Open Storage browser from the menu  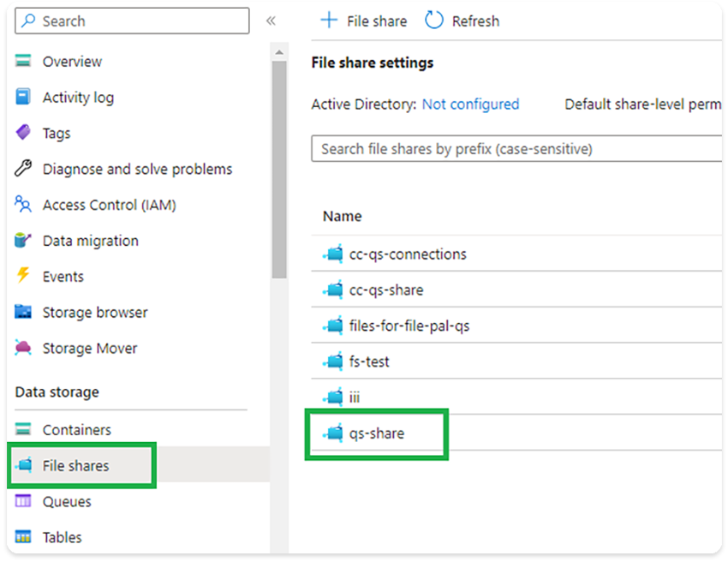pos(94,313)
